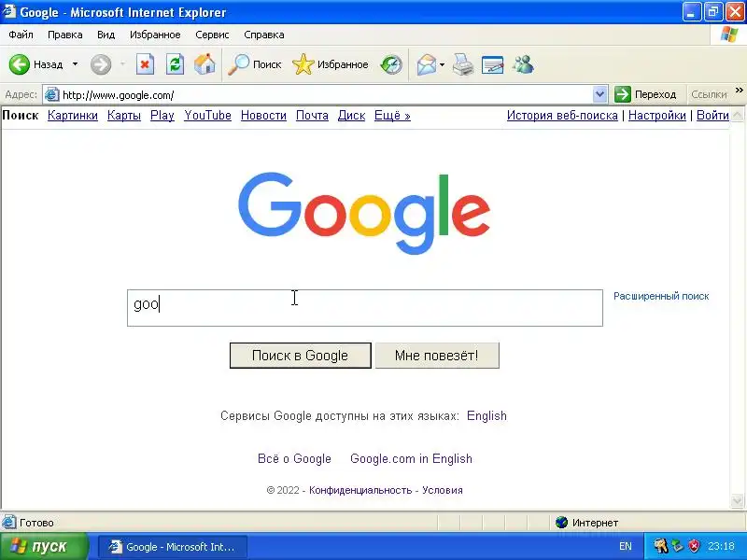Screen dimensions: 747x560
Task: Open the Favorites (Избранное) star toolbar button
Action: pyautogui.click(x=331, y=64)
